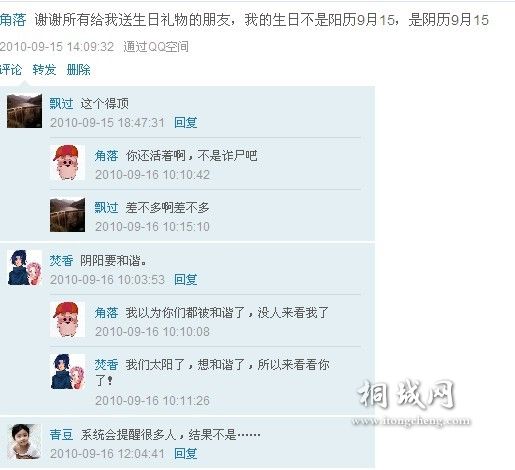Screen dimensions: 515x470
Task: Reply to 飘过's 这个得顶 comment
Action: click(x=186, y=122)
